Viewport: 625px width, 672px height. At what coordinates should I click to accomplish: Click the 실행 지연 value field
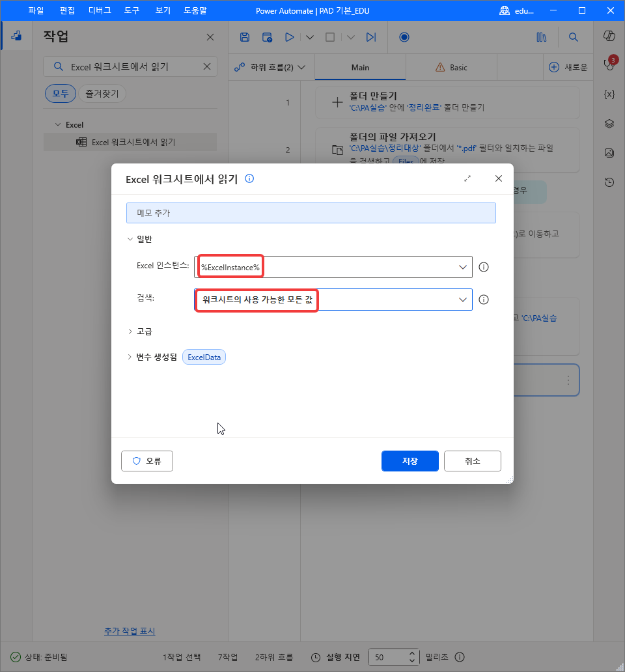[388, 657]
